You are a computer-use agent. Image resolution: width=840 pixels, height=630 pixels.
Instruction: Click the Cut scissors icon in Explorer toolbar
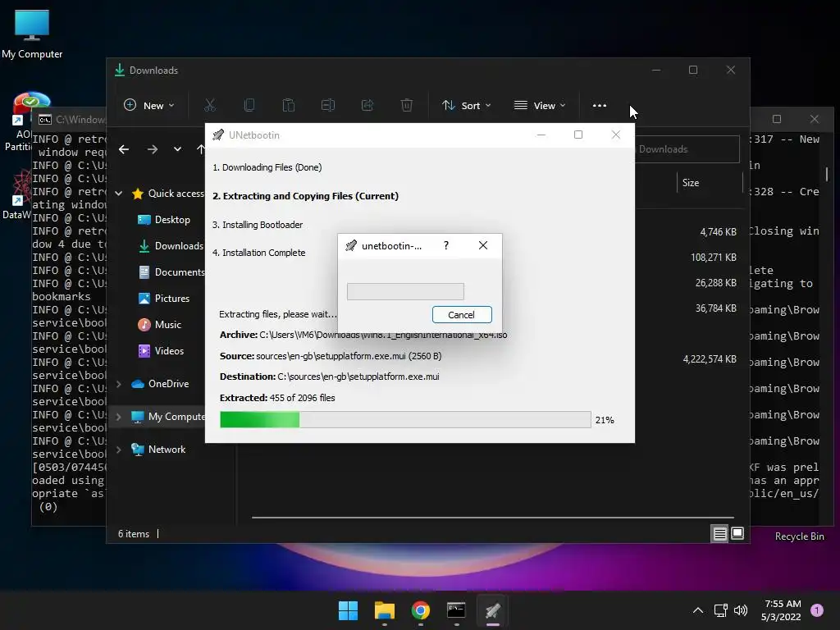coord(209,106)
